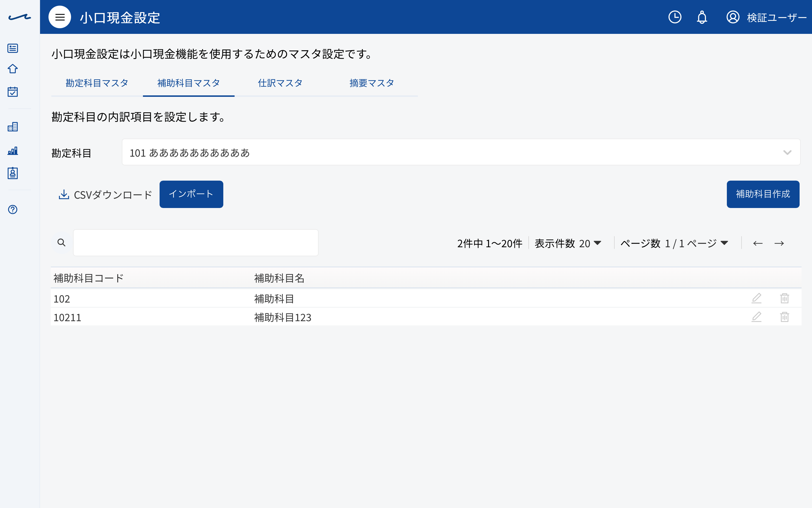Delete row 102 with trash icon

(x=784, y=298)
